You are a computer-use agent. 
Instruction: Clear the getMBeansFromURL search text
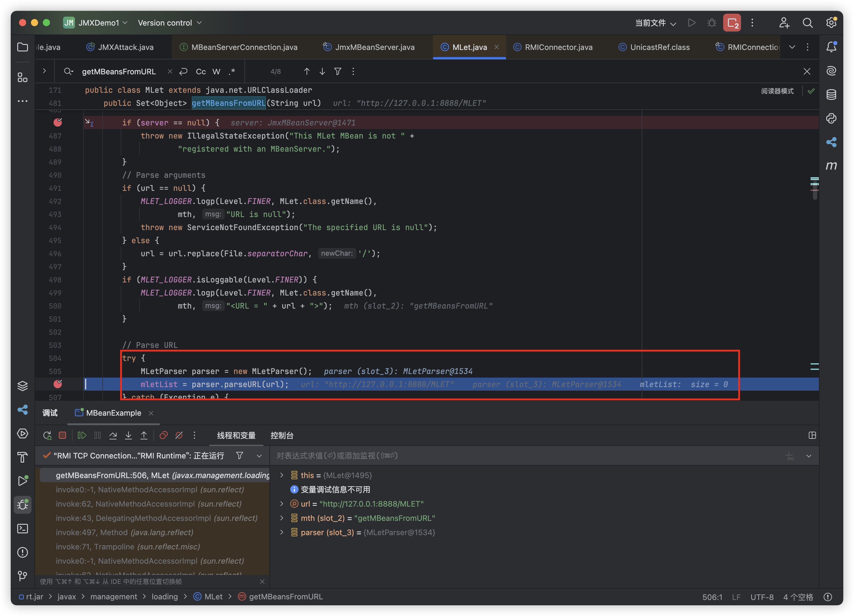(170, 72)
